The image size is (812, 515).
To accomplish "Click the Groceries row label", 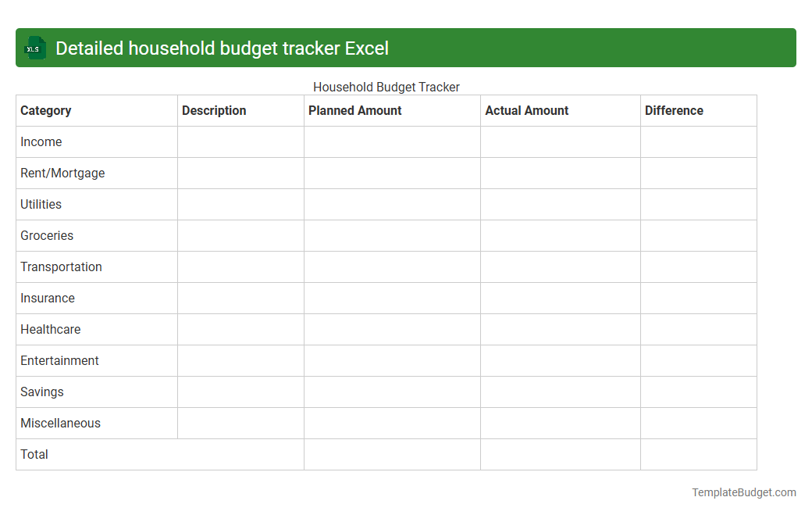I will (47, 235).
